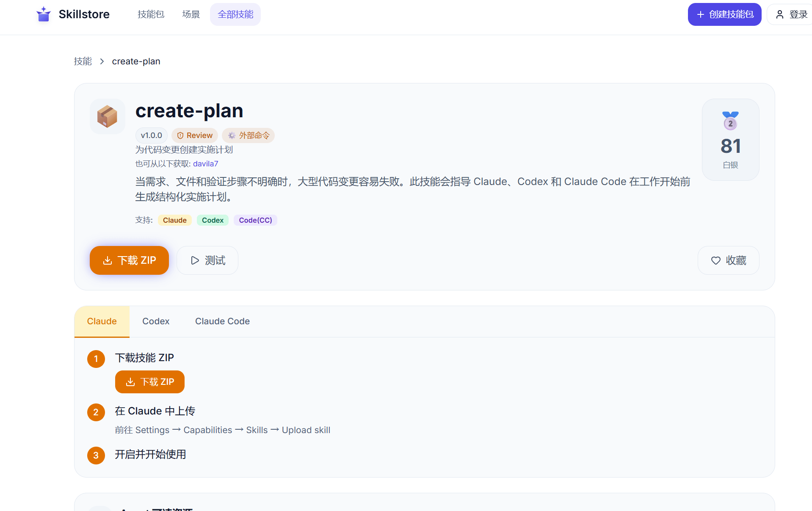The width and height of the screenshot is (812, 511).
Task: Click the 登录 login button
Action: point(791,14)
